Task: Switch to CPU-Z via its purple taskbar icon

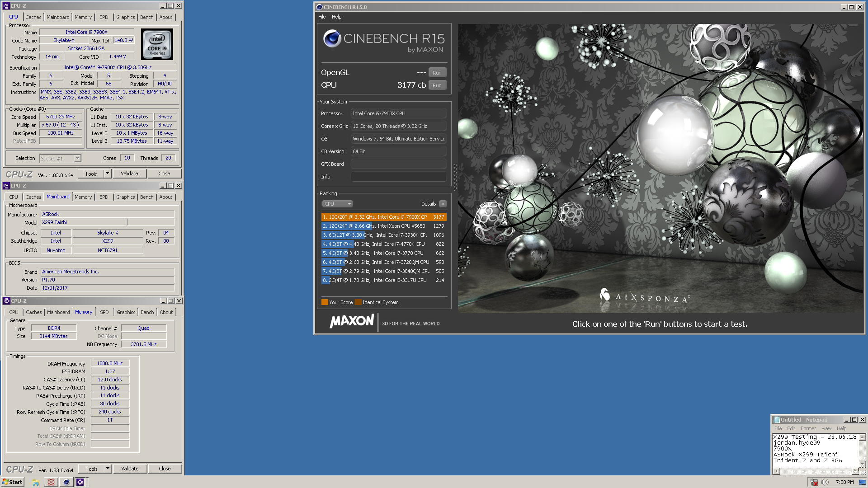Action: click(x=80, y=482)
